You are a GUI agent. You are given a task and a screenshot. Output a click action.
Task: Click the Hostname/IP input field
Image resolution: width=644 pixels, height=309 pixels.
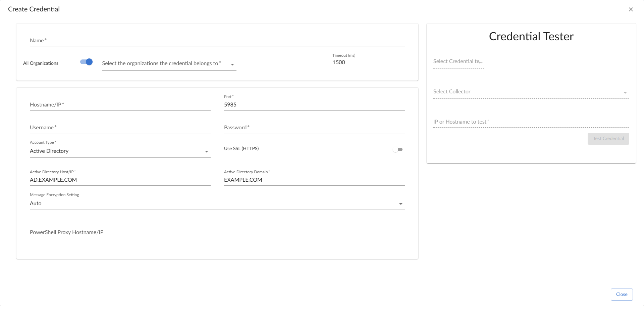click(120, 105)
